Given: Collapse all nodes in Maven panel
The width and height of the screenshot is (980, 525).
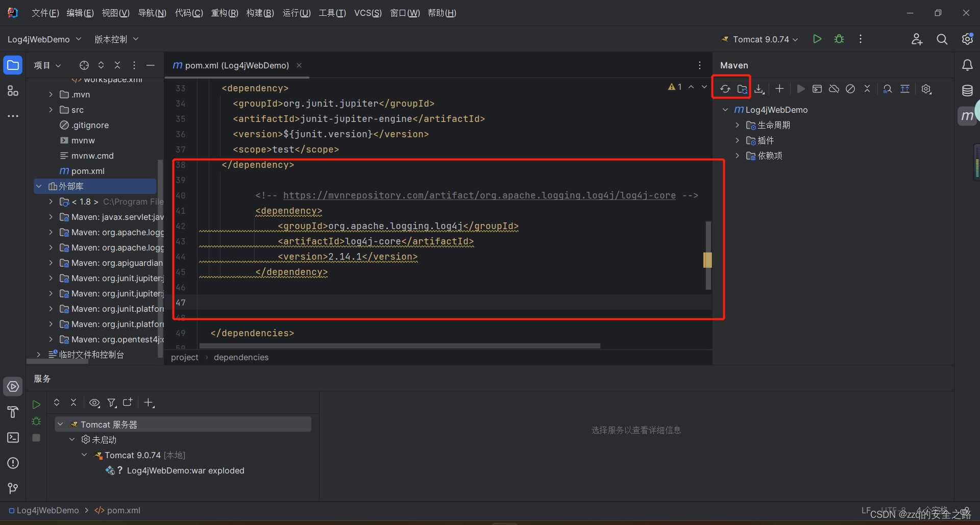Looking at the screenshot, I should (867, 89).
